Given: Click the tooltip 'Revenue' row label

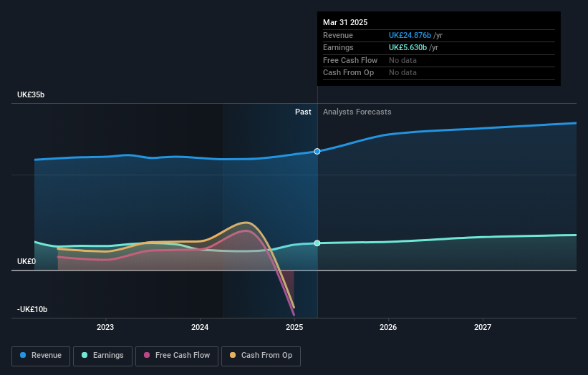Looking at the screenshot, I should [x=338, y=35].
